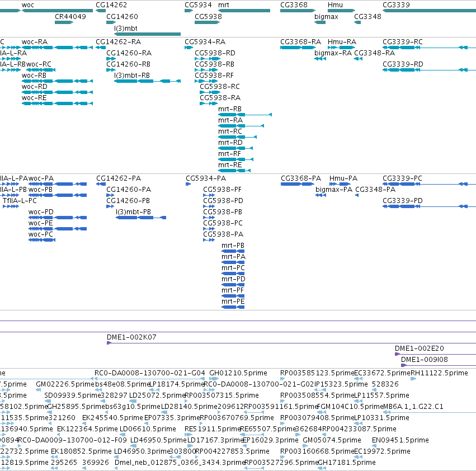Viewport: 476px width, 471px height.
Task: Open the Hmu gene label
Action: (x=335, y=5)
